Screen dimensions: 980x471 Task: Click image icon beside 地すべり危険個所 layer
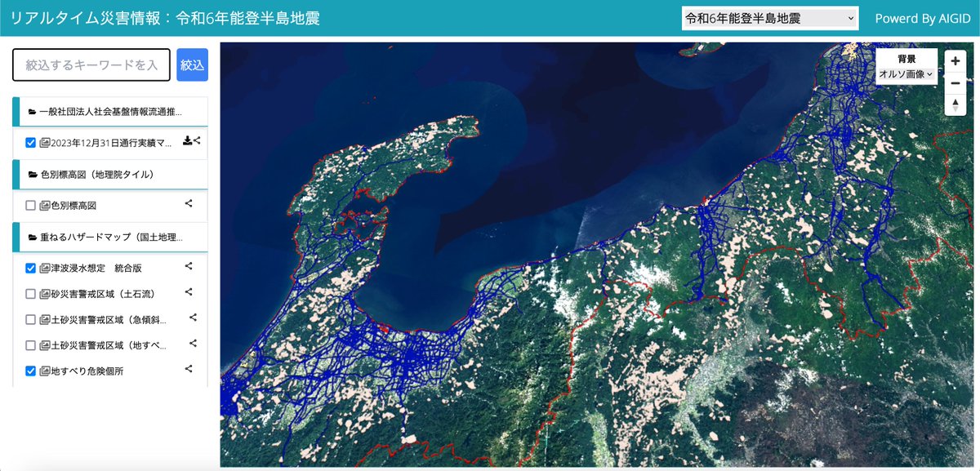click(x=45, y=371)
